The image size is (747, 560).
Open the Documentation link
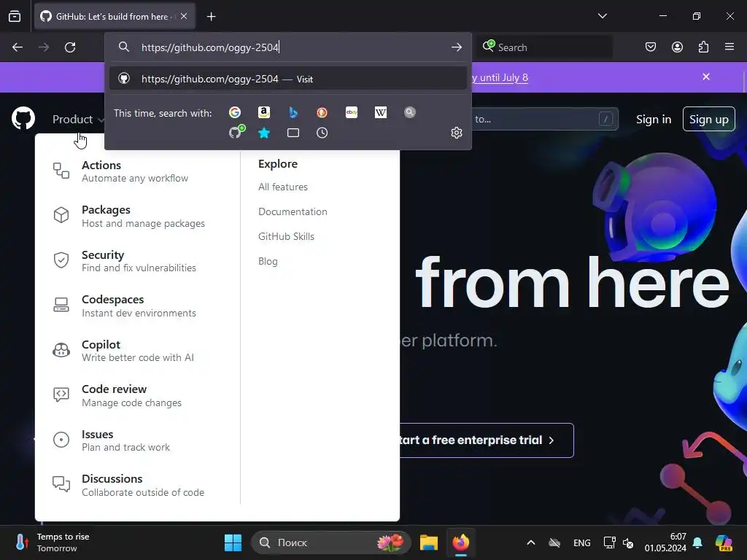click(293, 212)
